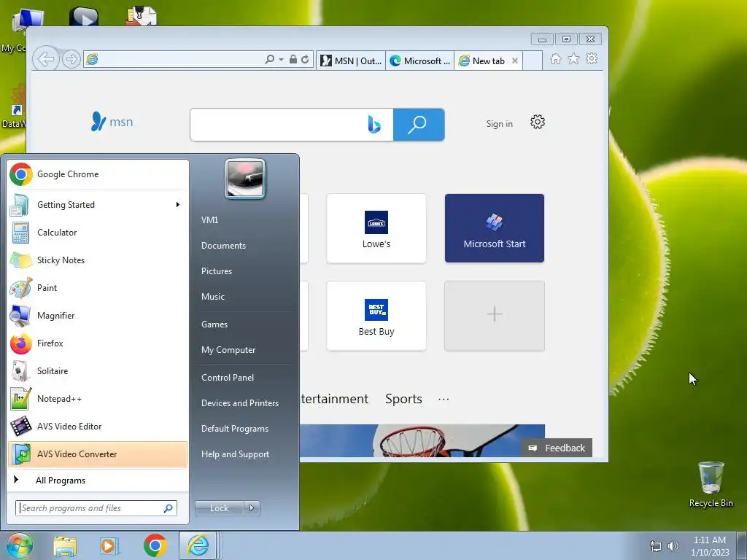Screen dimensions: 747x560
Task: Open Devices and Printers
Action: 239,403
